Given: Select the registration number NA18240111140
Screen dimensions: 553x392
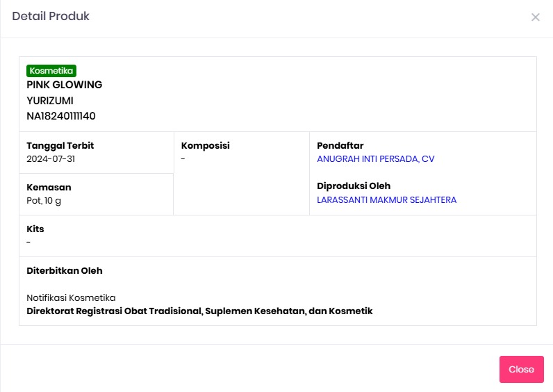Looking at the screenshot, I should [61, 116].
